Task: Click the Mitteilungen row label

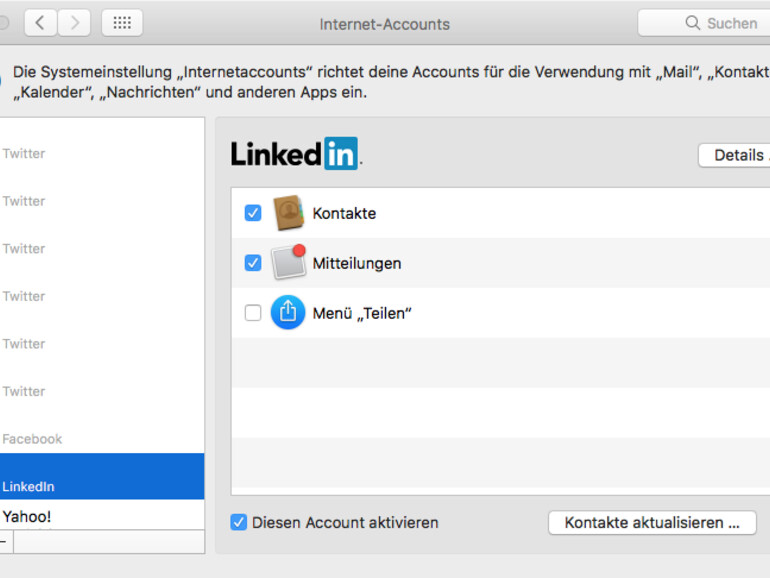Action: click(357, 264)
